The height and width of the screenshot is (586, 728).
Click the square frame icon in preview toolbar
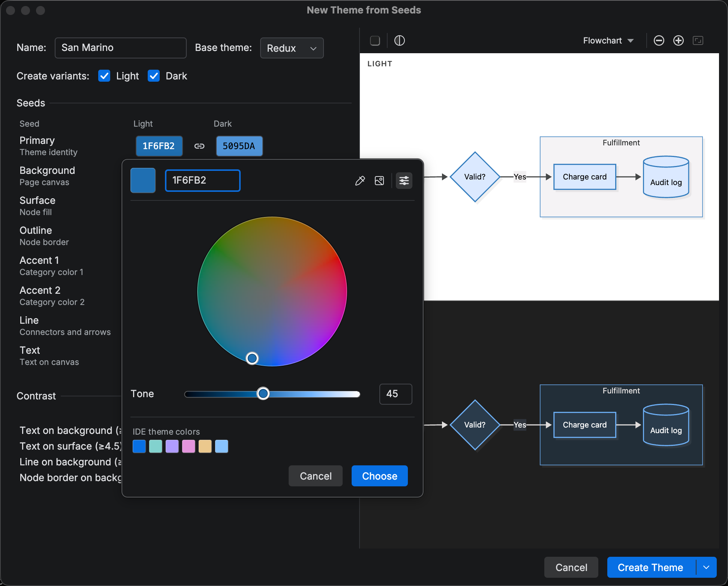(x=375, y=40)
